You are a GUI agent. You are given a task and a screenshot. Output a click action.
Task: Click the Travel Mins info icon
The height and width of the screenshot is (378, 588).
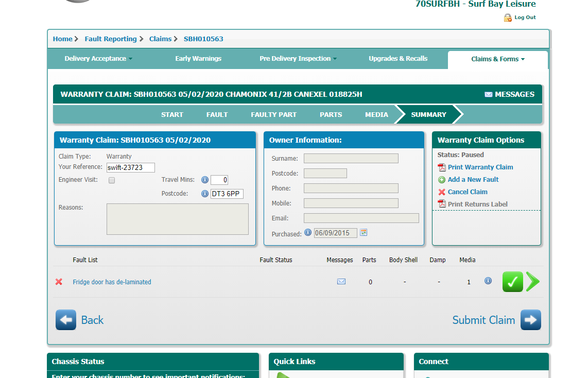[204, 180]
